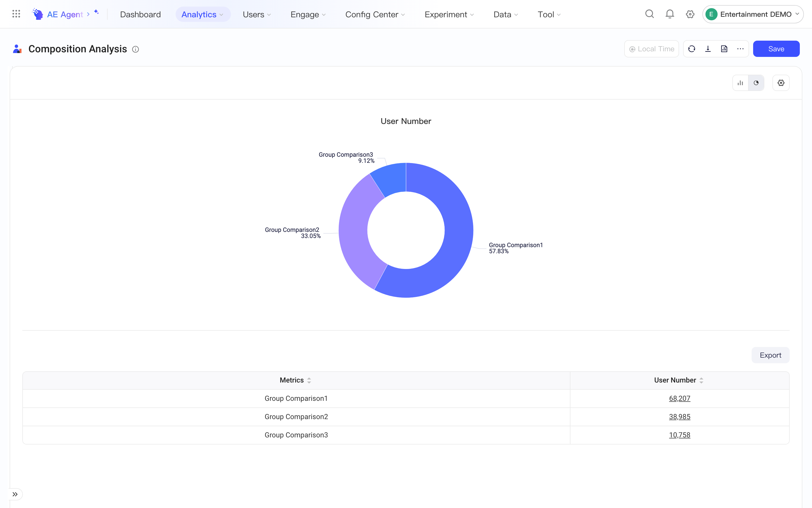Expand the Engage menu
This screenshot has height=508, width=812.
click(308, 14)
